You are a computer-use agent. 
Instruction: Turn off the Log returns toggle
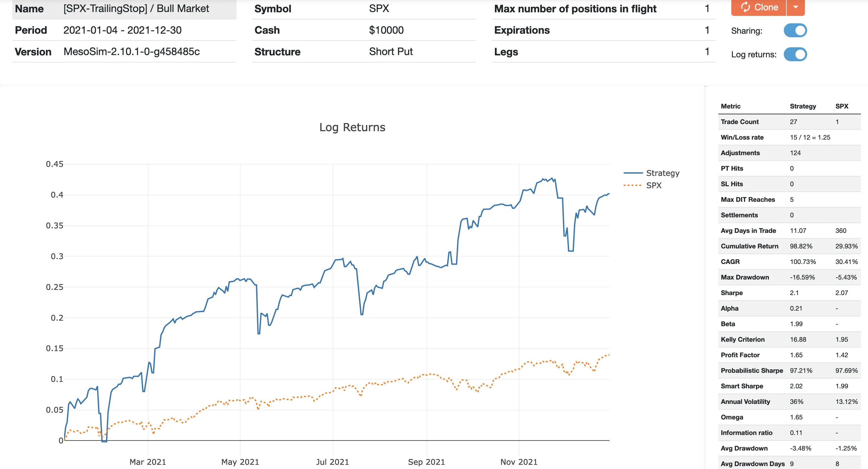pos(795,54)
